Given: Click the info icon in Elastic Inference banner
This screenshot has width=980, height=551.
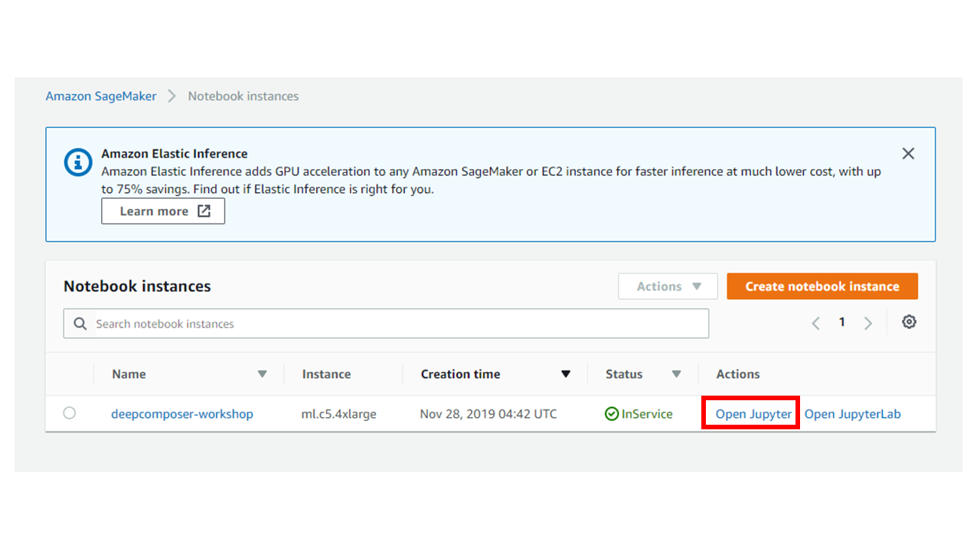Looking at the screenshot, I should tap(77, 162).
